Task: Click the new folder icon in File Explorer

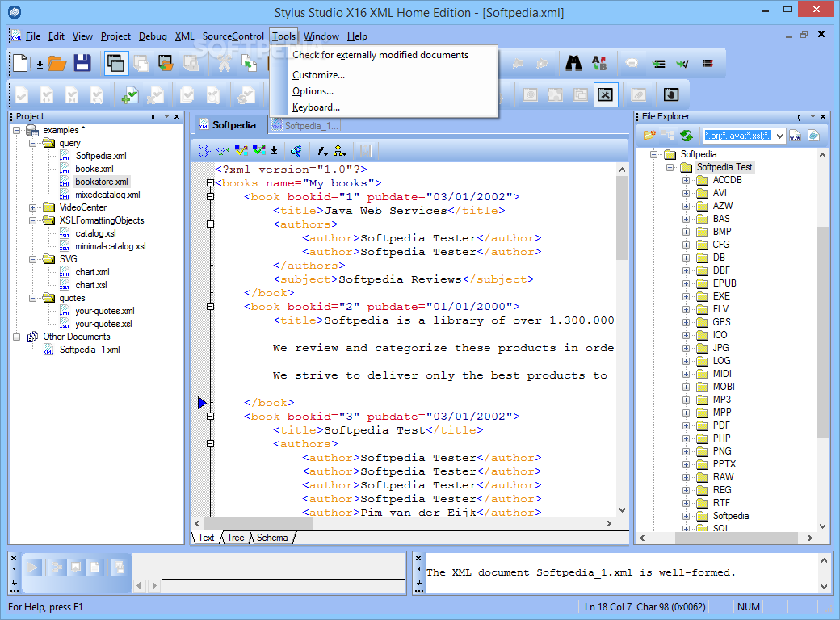Action: [x=649, y=136]
